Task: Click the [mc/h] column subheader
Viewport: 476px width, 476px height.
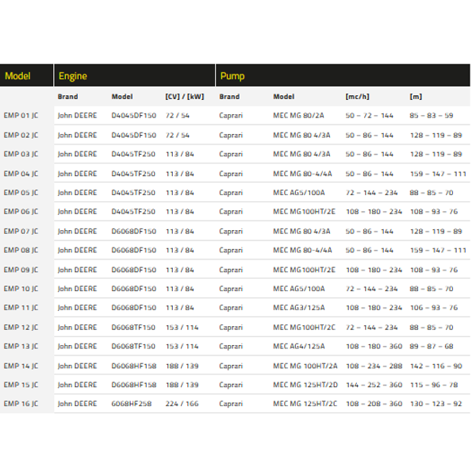Action: 357,97
